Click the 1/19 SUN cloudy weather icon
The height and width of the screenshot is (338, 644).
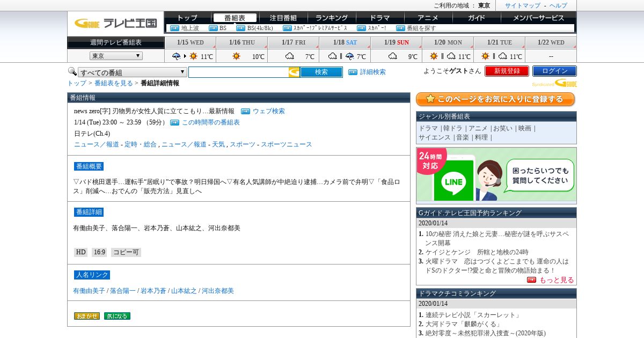(x=393, y=56)
